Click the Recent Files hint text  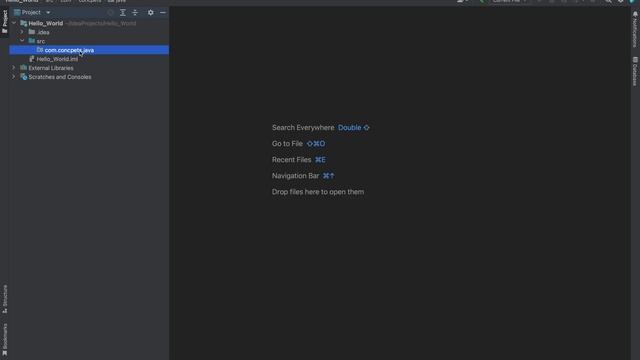pyautogui.click(x=291, y=160)
